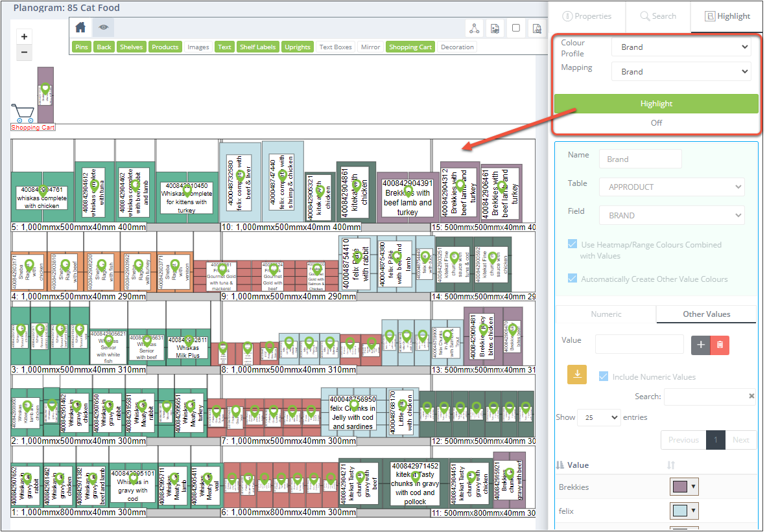The width and height of the screenshot is (767, 532).
Task: Toggle Include Numeric Values checkbox
Action: pyautogui.click(x=604, y=376)
